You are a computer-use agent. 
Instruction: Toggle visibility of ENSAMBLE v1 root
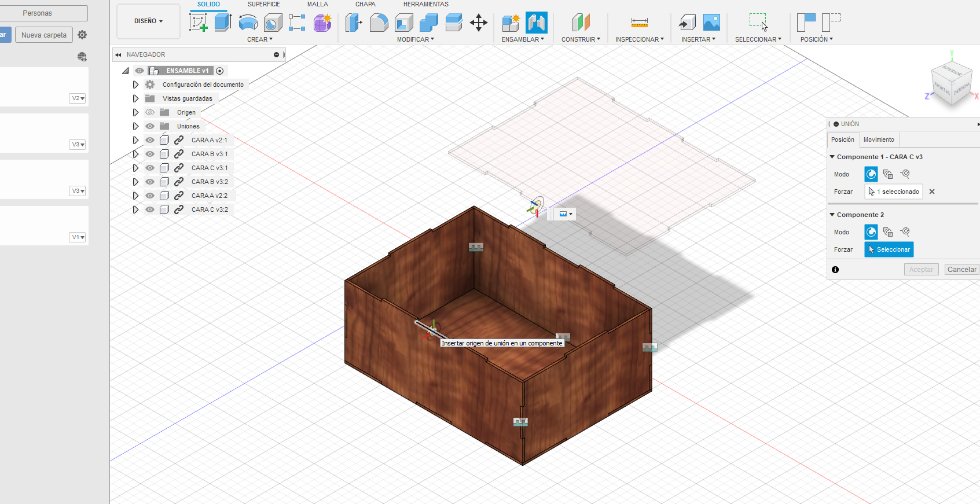tap(140, 71)
